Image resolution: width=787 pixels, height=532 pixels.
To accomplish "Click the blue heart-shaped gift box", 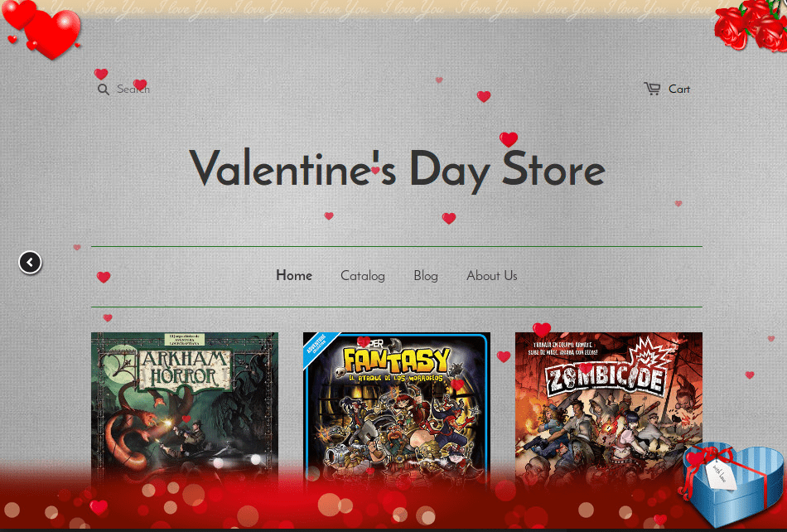I will 733,484.
